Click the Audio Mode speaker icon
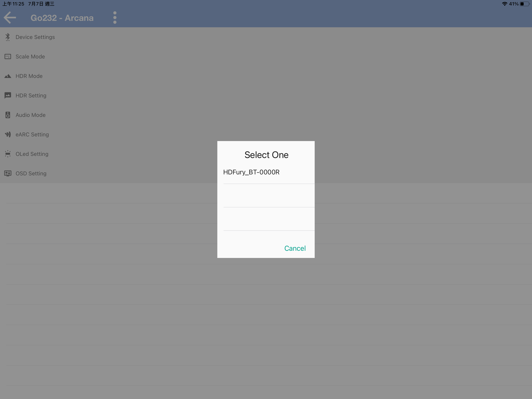Image resolution: width=532 pixels, height=399 pixels. (8, 115)
